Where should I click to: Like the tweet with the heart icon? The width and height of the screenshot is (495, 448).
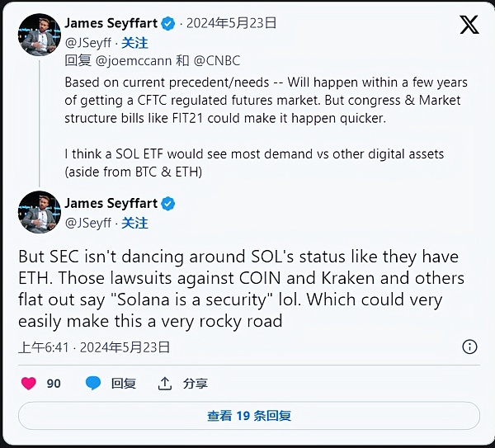[29, 383]
